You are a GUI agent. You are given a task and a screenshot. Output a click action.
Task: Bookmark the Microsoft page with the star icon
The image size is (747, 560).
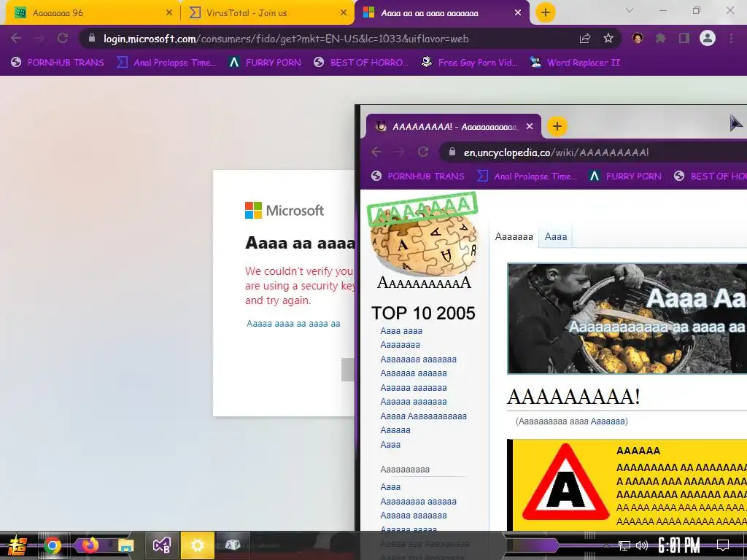[x=608, y=39]
